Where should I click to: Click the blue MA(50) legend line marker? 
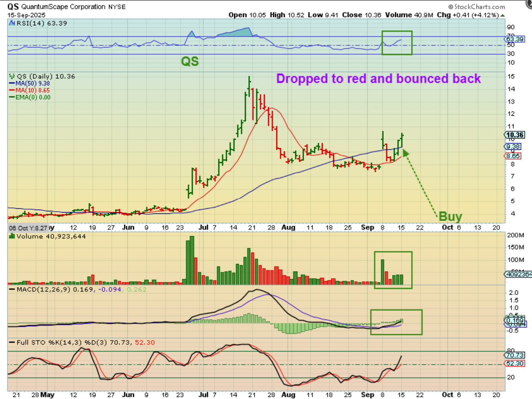tap(11, 83)
